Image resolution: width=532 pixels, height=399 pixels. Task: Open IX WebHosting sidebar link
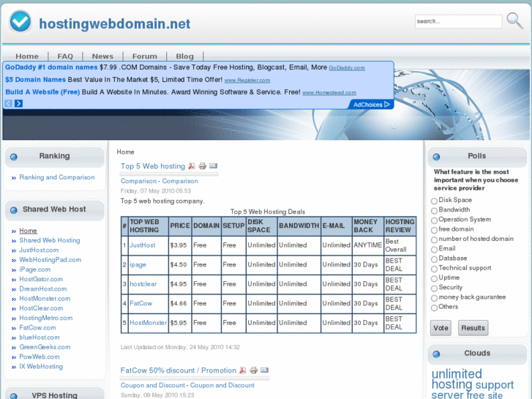tap(41, 366)
